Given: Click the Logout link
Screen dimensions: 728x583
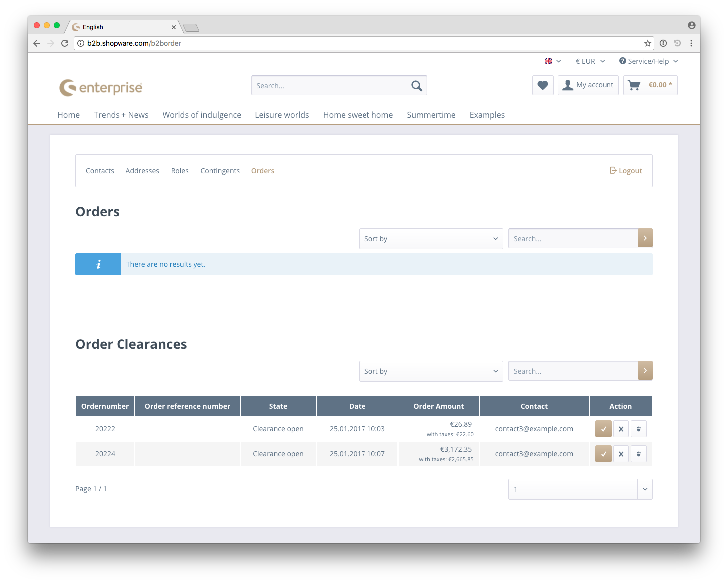Looking at the screenshot, I should pos(626,171).
